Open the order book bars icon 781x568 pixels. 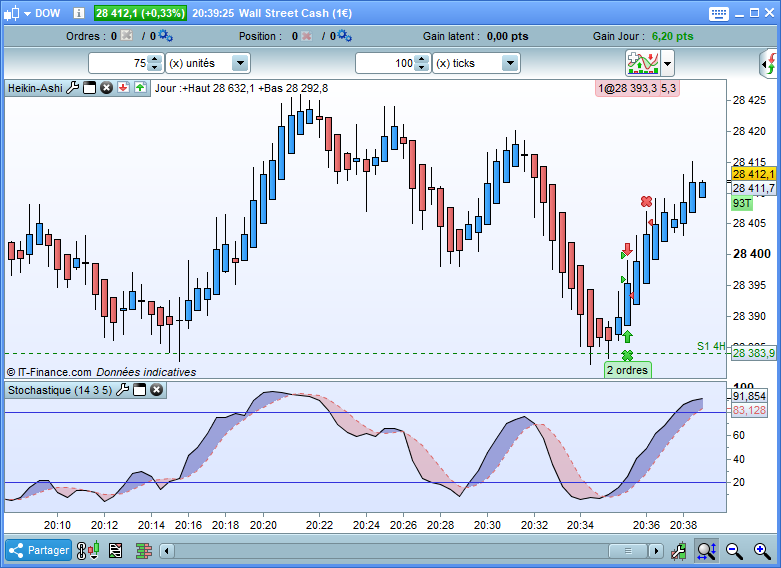coord(143,551)
